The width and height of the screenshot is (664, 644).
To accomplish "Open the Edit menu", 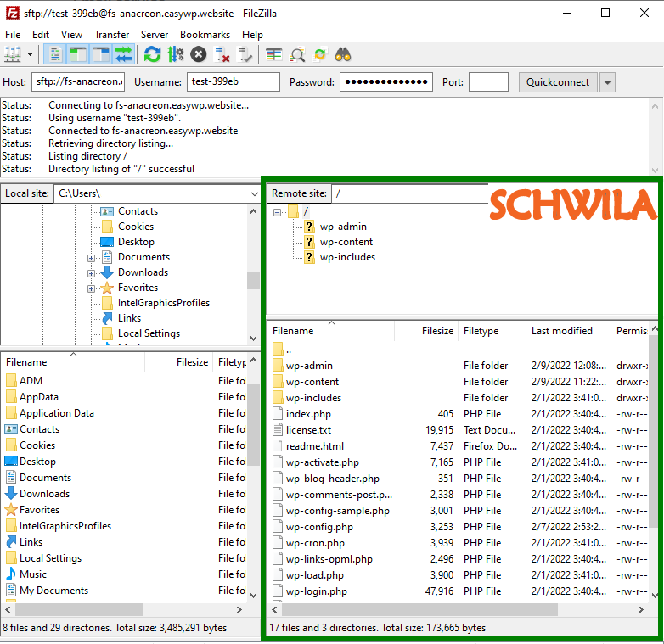I will pyautogui.click(x=41, y=35).
